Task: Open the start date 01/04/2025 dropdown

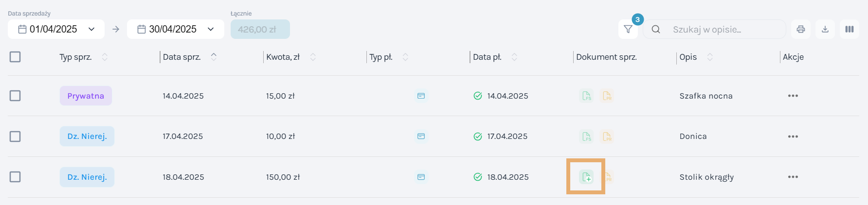Action: tap(56, 29)
